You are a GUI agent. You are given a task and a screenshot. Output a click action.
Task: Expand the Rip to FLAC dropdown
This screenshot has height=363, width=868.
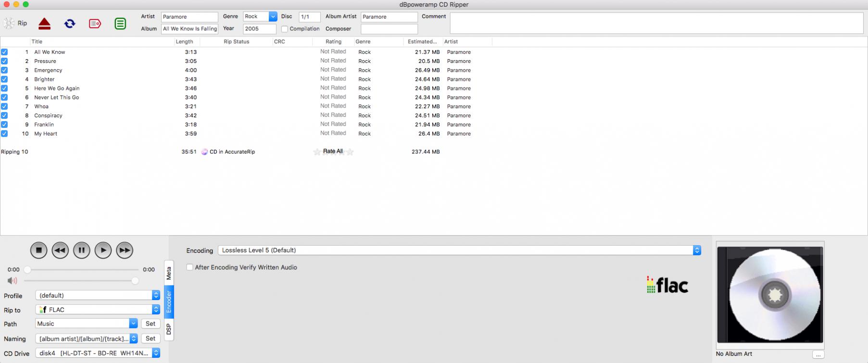[x=156, y=310]
